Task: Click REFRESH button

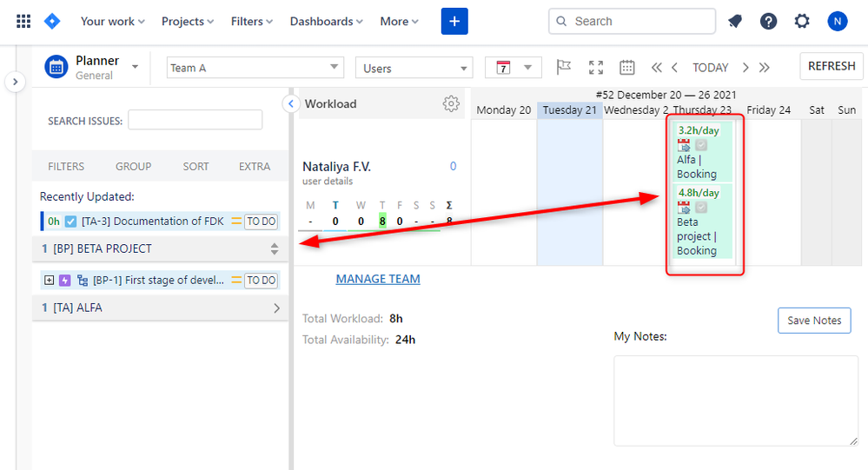Action: pos(832,66)
